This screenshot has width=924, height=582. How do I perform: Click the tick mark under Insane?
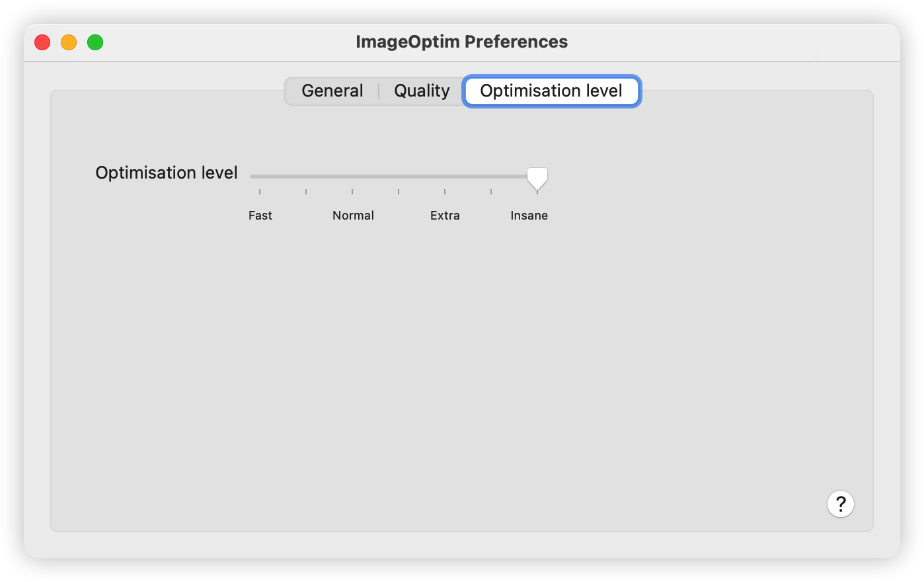pos(537,191)
